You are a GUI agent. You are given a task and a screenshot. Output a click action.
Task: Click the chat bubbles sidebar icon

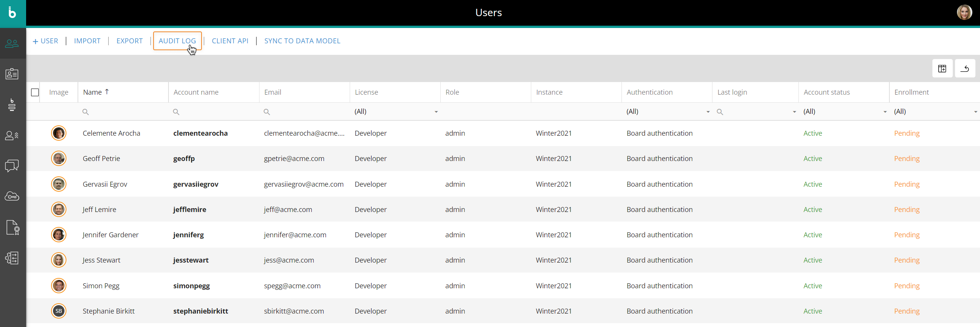(12, 166)
